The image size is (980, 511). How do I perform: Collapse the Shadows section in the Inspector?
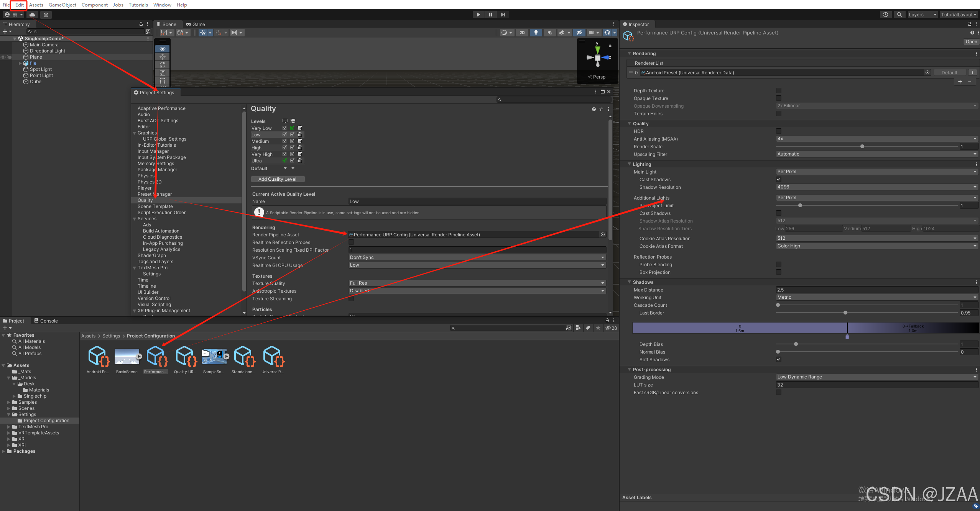click(x=630, y=282)
